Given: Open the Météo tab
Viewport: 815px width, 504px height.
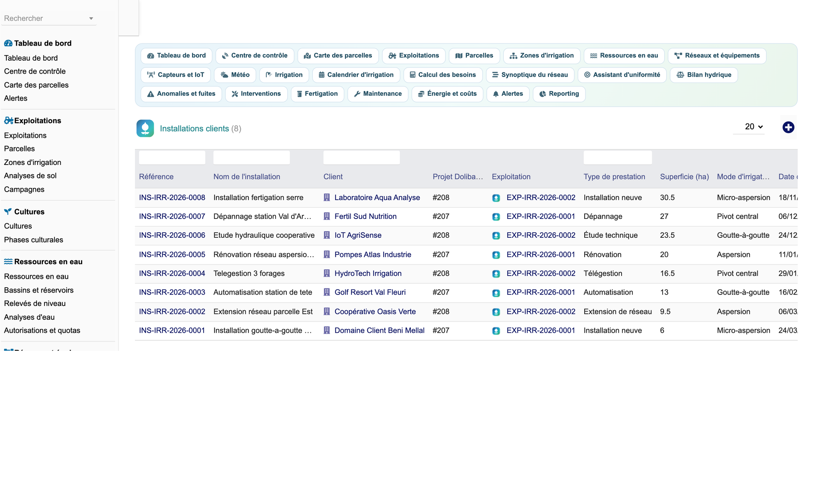Looking at the screenshot, I should (x=235, y=75).
